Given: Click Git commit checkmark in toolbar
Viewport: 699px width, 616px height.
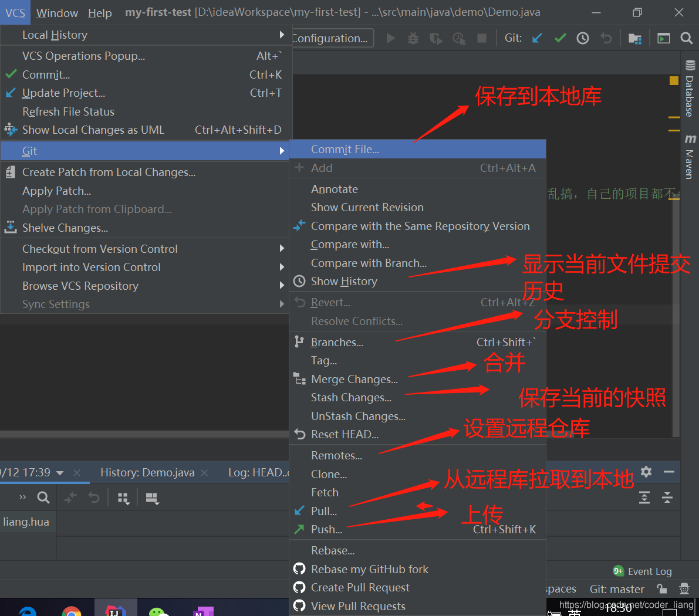Looking at the screenshot, I should pos(560,38).
